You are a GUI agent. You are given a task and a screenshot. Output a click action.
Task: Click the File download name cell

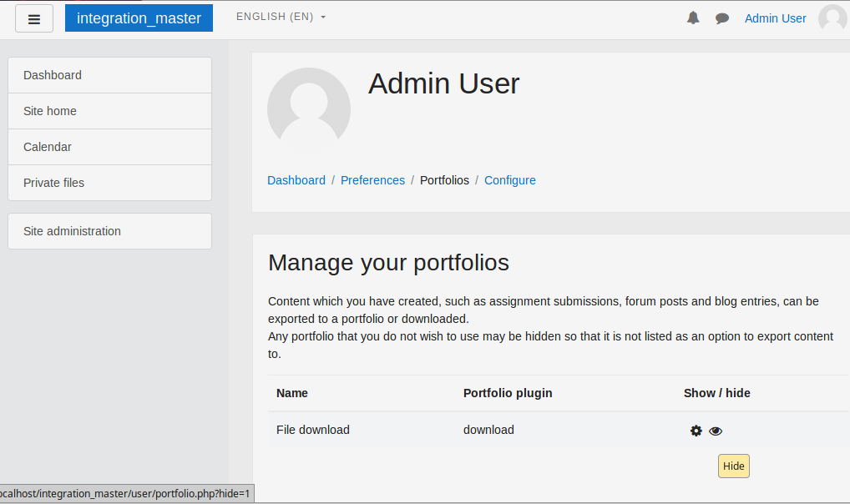pyautogui.click(x=313, y=430)
